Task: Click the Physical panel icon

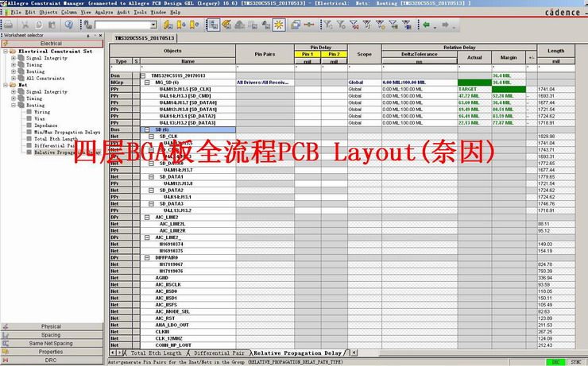Action: [x=6, y=326]
